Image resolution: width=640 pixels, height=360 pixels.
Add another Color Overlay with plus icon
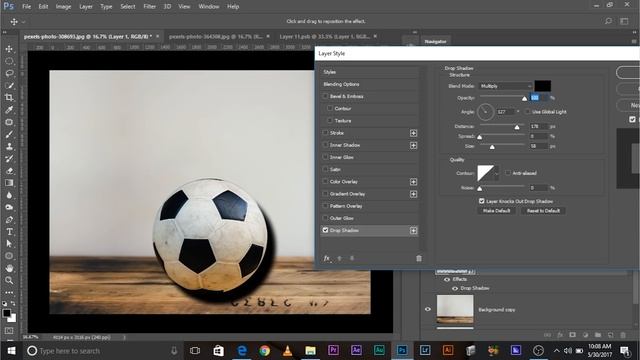coord(413,182)
